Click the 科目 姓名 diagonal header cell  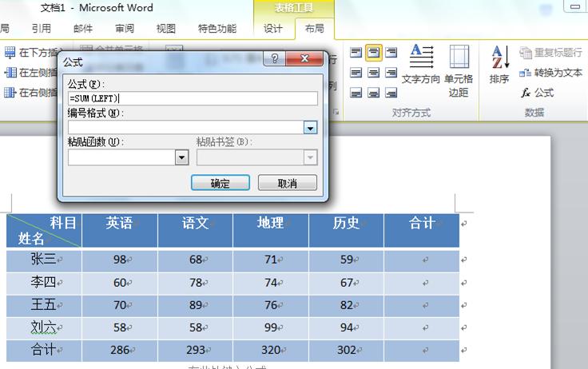[44, 231]
